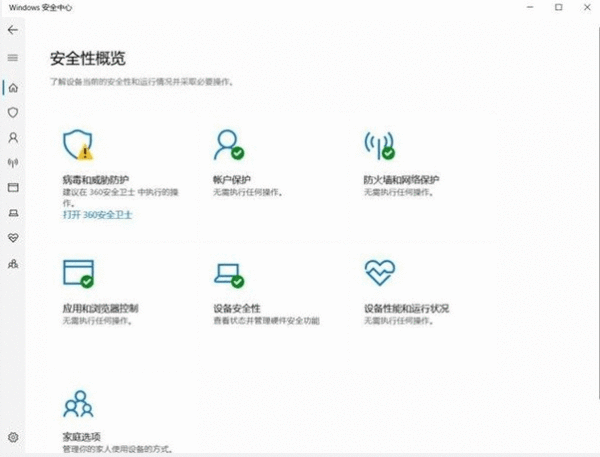Open the 病毒和威胁防护 shield tile icon
The image size is (600, 457).
click(x=77, y=145)
